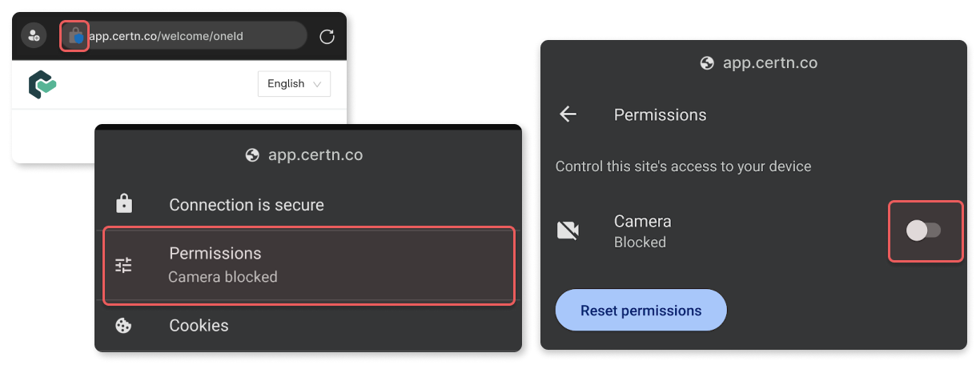Click the cookie icon
The image size is (980, 365).
123,326
